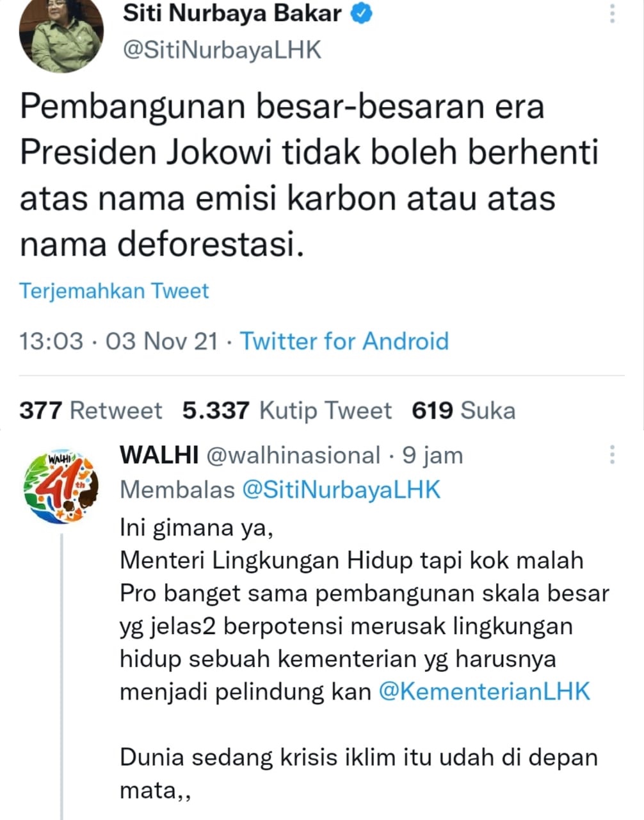Click the 9 jam reply timestamp

point(432,455)
